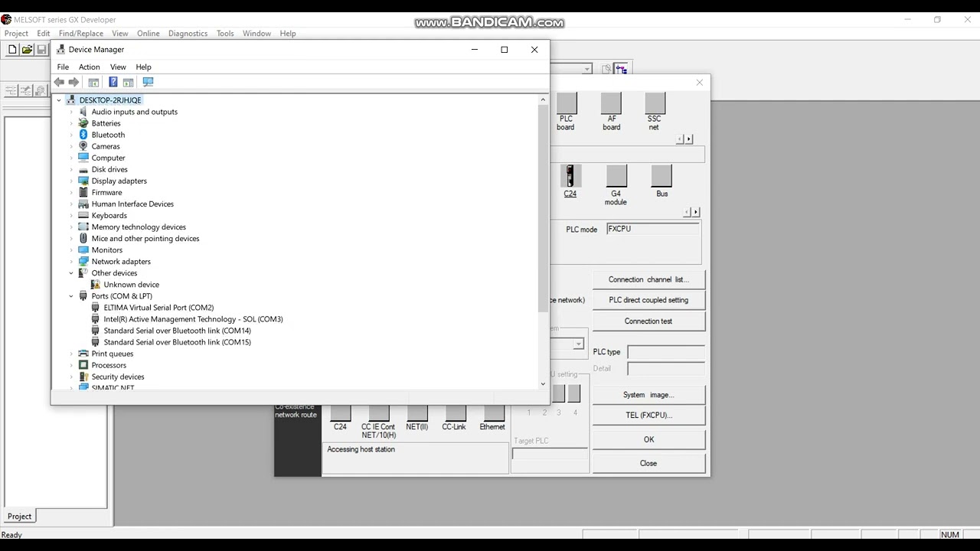Click the Connection test button

[648, 321]
